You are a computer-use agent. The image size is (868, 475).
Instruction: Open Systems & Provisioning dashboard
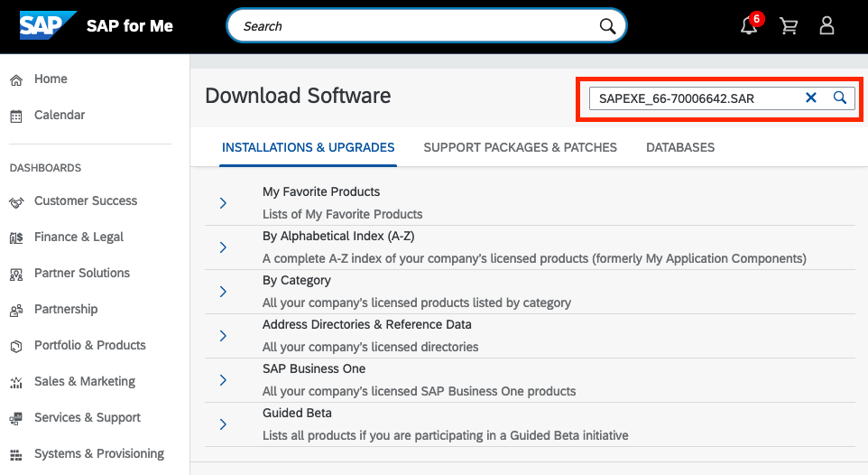click(x=99, y=453)
